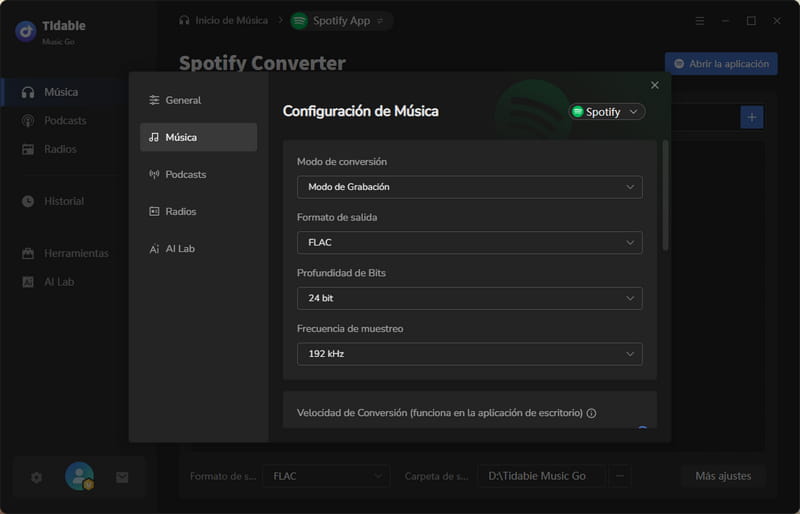Open Podcasts in main sidebar

66,121
